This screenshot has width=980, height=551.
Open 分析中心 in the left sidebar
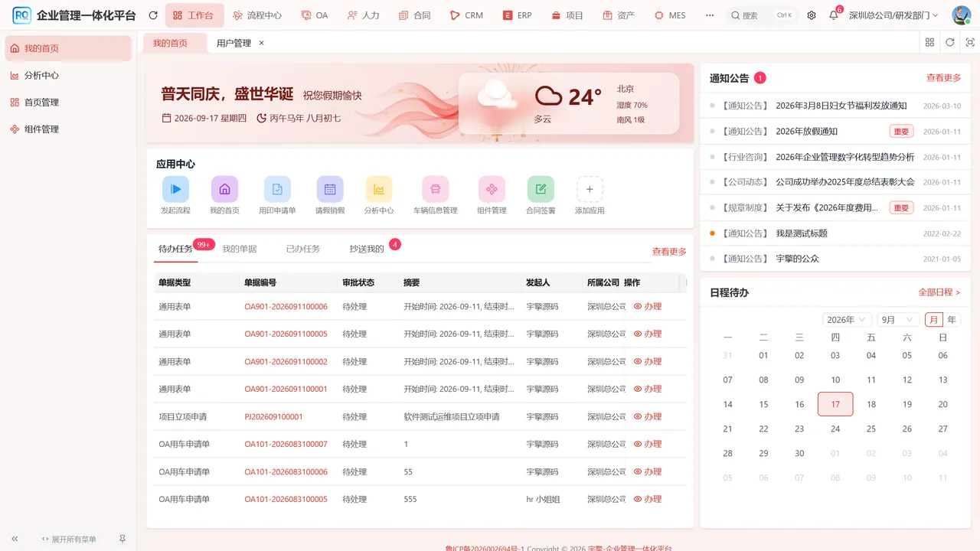[68, 76]
